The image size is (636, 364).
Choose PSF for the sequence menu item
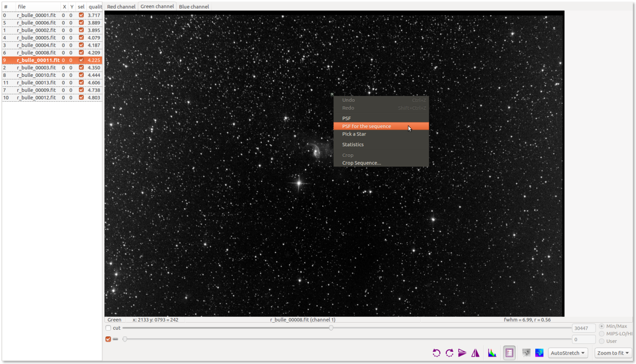click(367, 126)
